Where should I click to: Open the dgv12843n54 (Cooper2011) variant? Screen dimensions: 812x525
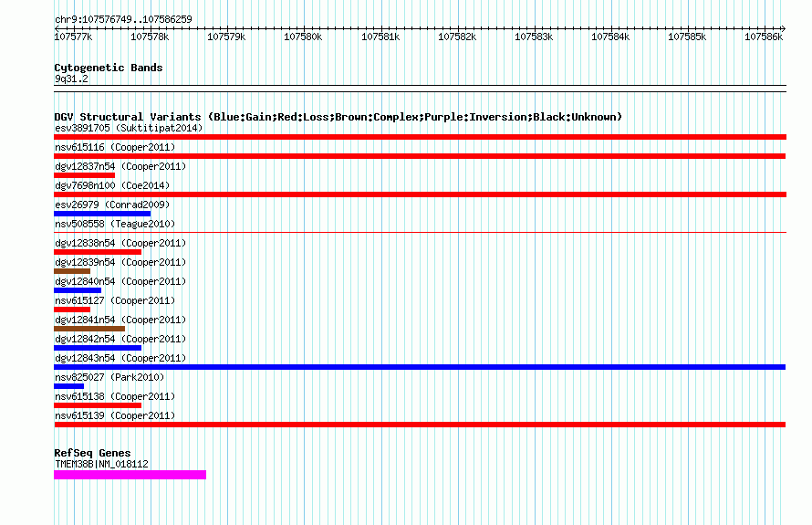pos(120,358)
